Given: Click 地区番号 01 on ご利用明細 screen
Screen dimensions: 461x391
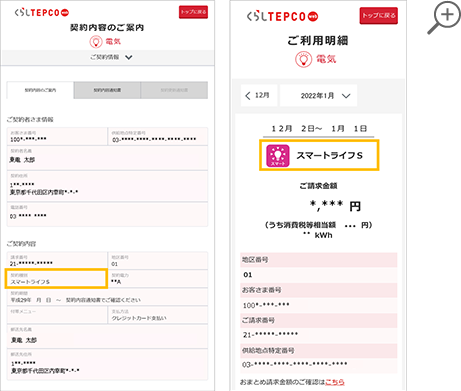Looking at the screenshot, I should point(248,275).
